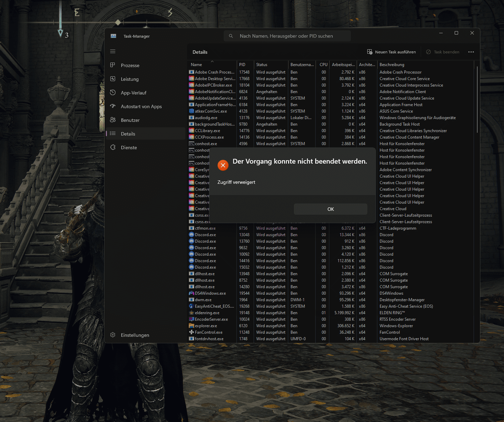Viewport: 504px width, 422px height.
Task: Open the three-dot more options menu
Action: point(471,52)
